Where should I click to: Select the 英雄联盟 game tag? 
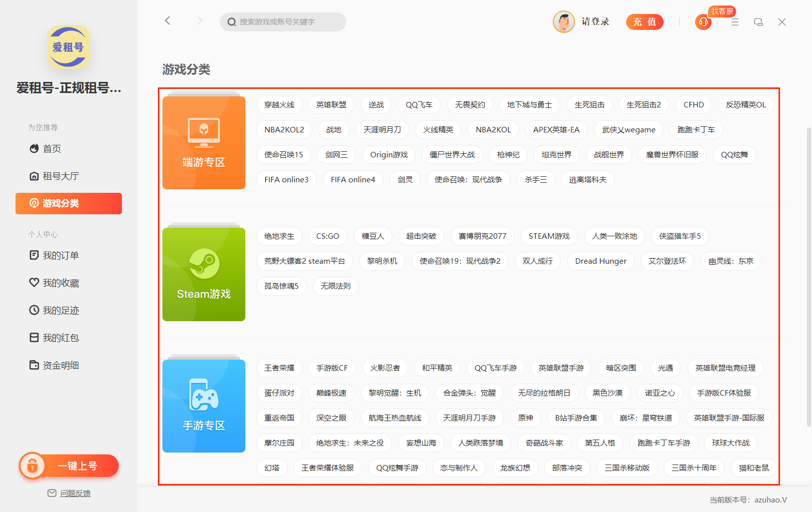click(x=331, y=105)
